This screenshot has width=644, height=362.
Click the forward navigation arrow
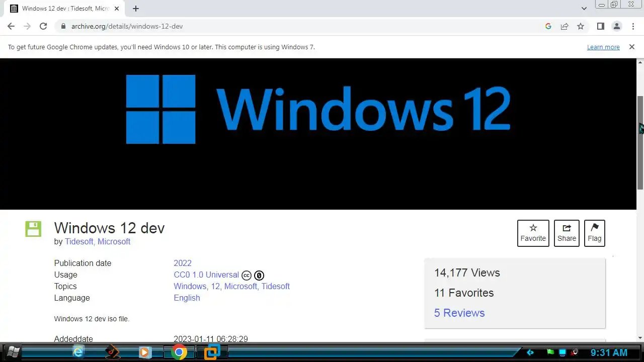coord(27,26)
